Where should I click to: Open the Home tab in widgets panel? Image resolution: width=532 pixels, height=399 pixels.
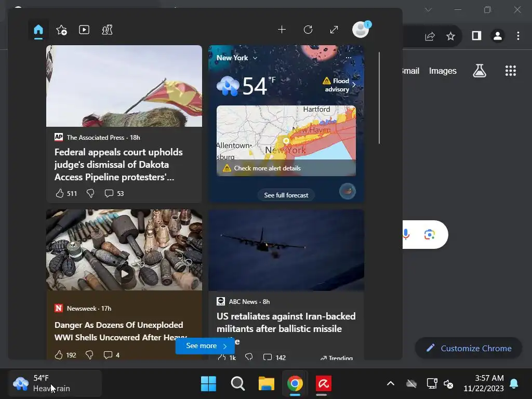click(x=38, y=30)
